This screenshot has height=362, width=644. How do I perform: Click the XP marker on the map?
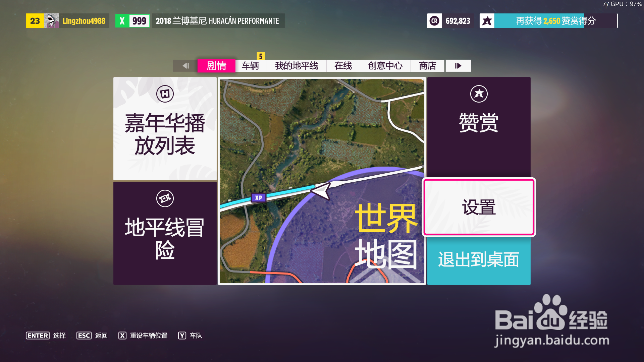coord(258,198)
